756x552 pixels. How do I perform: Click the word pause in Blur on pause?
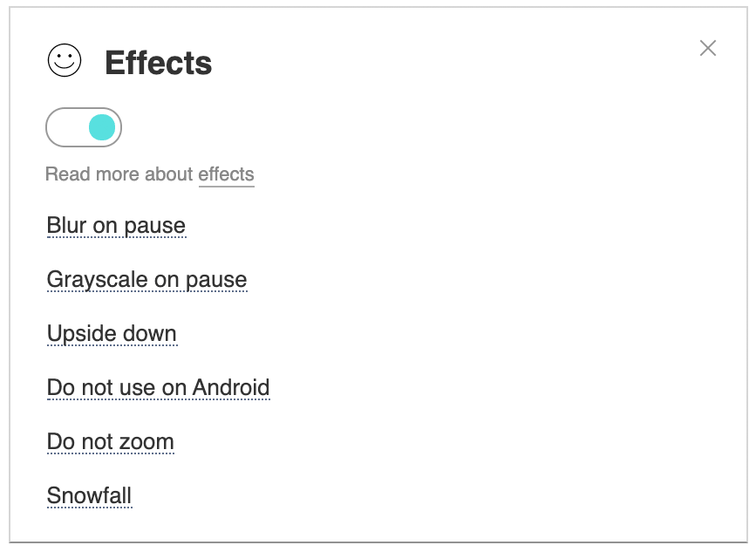[x=154, y=227]
